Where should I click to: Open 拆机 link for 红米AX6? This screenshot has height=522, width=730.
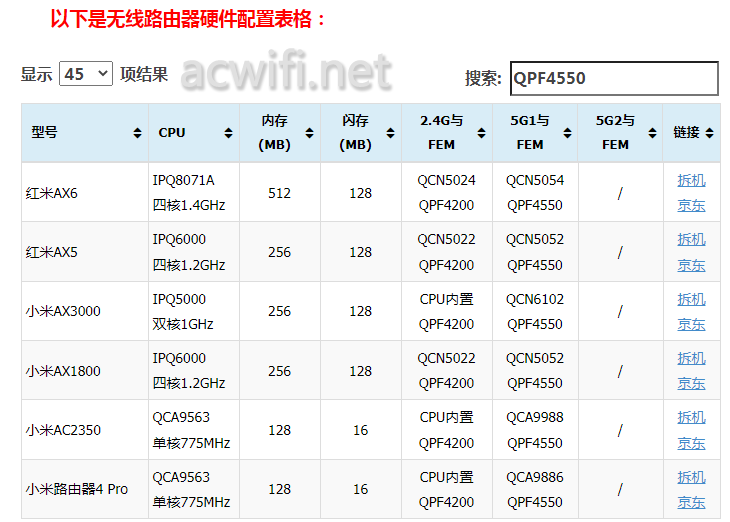tap(691, 180)
